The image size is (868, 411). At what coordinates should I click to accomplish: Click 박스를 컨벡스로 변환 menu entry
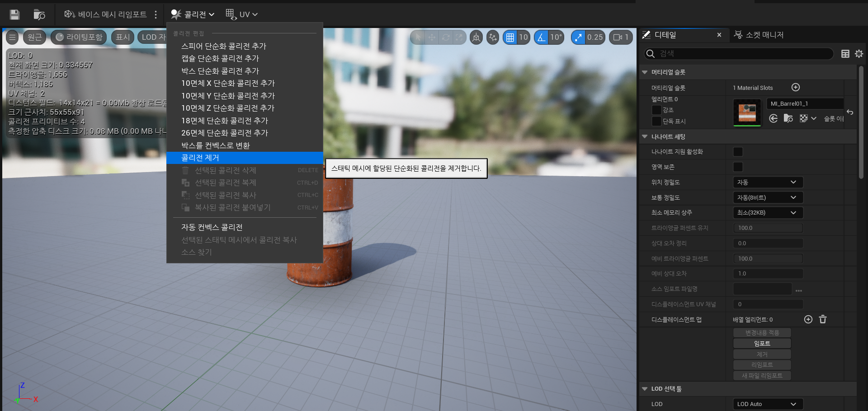pyautogui.click(x=245, y=145)
